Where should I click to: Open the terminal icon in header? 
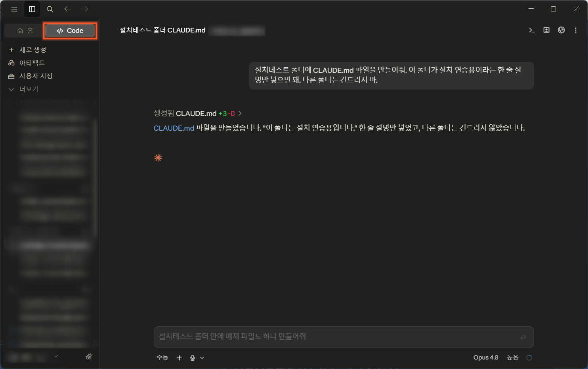pyautogui.click(x=532, y=30)
